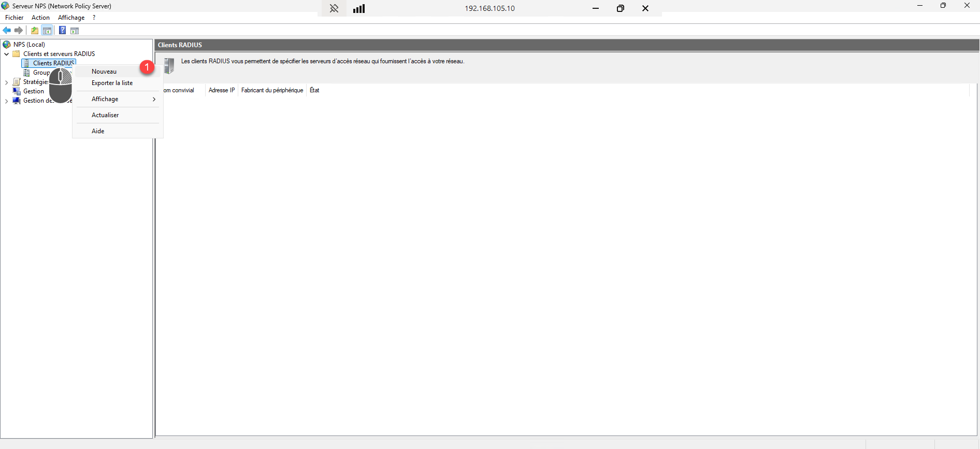Expand the Stratégies tree node
This screenshot has width=980, height=449.
coord(6,82)
